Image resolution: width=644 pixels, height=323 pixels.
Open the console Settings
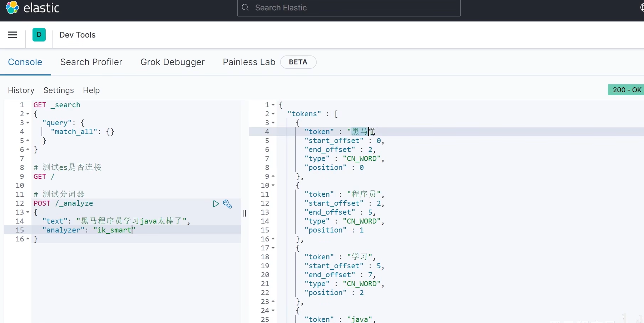click(x=59, y=90)
